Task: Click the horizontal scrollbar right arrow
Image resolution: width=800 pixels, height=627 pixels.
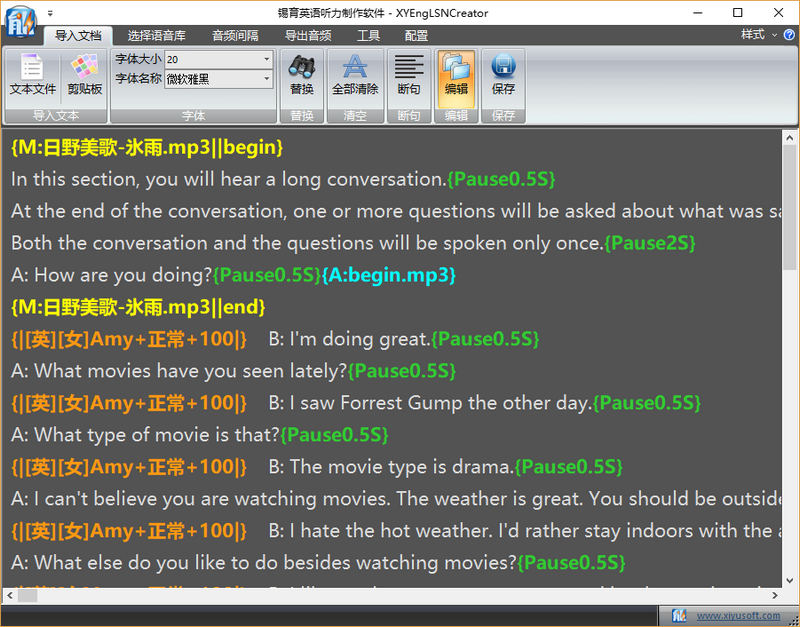Action: pyautogui.click(x=775, y=595)
